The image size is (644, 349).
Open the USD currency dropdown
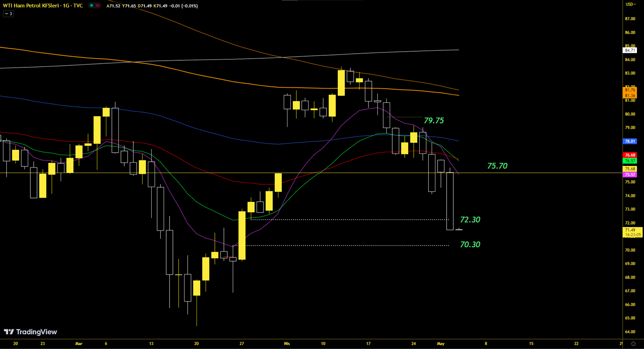tap(630, 4)
